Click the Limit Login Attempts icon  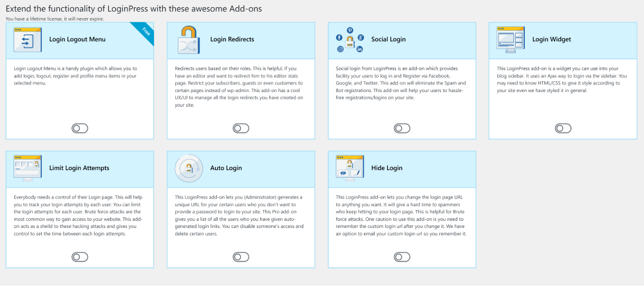(28, 169)
